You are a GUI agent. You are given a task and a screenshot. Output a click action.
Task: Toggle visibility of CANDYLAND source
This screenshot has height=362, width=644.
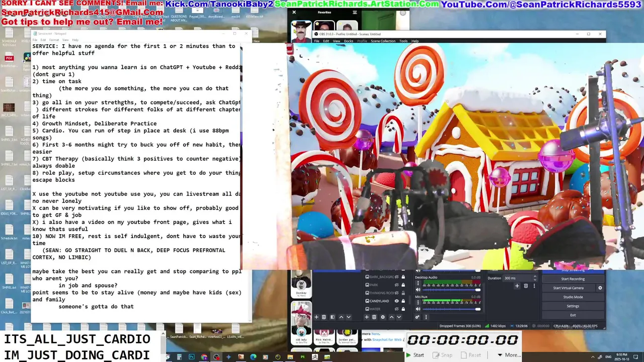396,301
